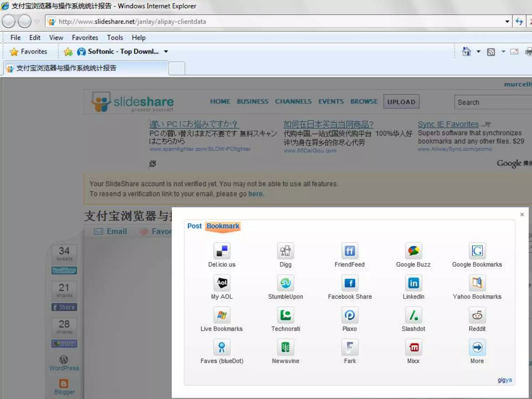The width and height of the screenshot is (532, 399).
Task: Expand the Softonic favorites dropdown arrow
Action: click(166, 51)
